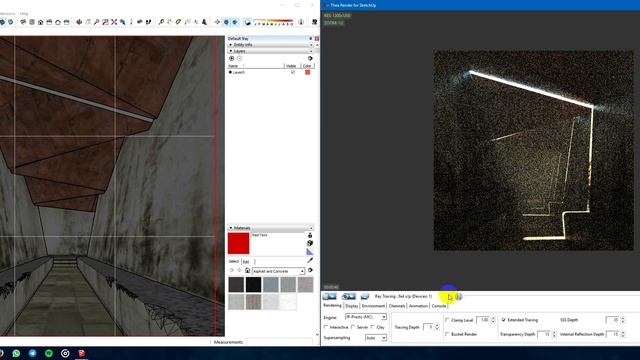Click the magnifier zoom icon
This screenshot has height=360, width=640.
click(x=96, y=22)
